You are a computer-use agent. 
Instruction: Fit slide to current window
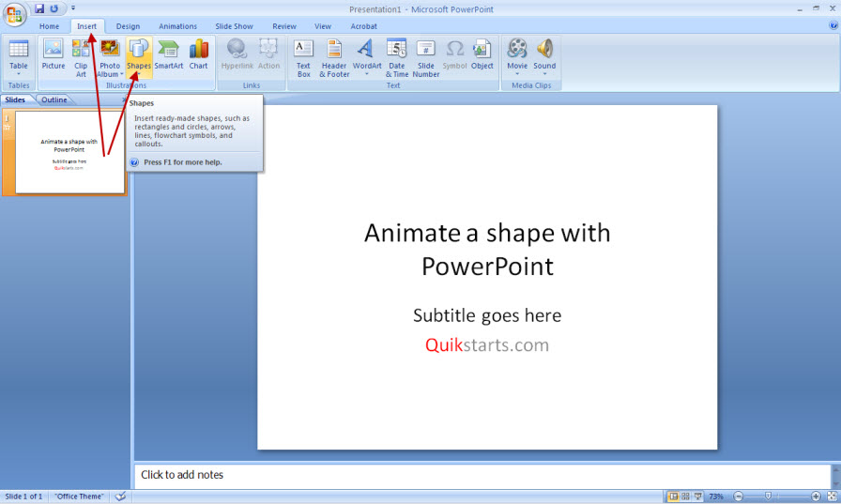point(832,496)
